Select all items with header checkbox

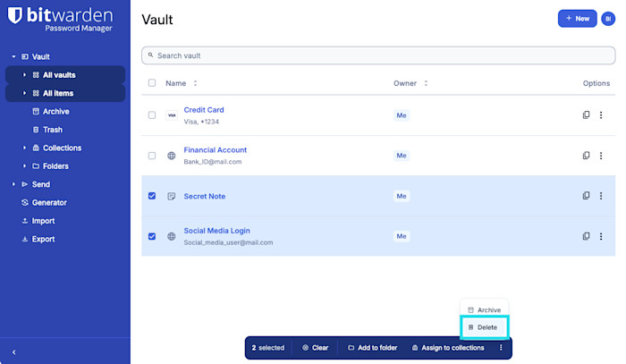click(152, 82)
